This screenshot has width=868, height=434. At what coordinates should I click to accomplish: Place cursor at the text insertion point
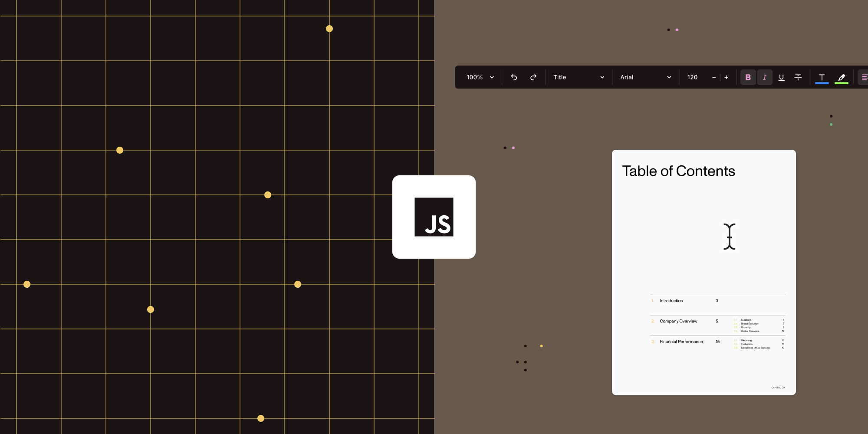point(729,236)
